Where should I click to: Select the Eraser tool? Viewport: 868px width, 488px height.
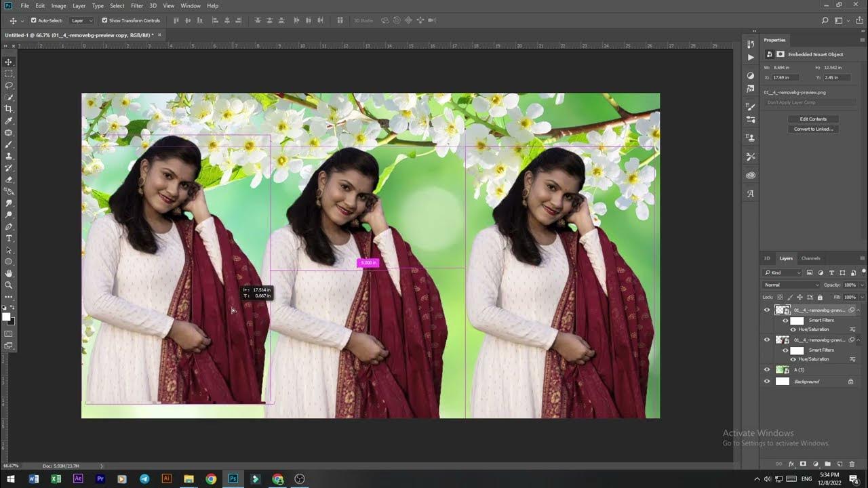pos(9,180)
